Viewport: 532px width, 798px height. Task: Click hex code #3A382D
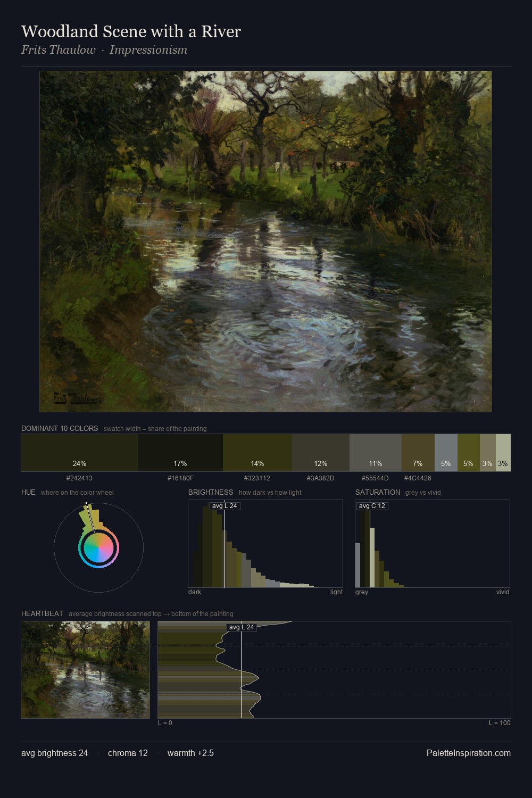coord(321,478)
